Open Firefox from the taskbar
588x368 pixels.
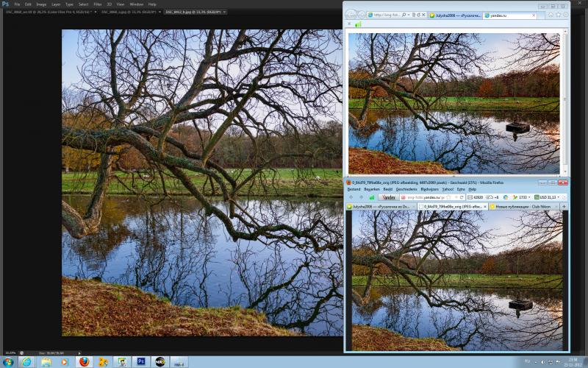84,362
